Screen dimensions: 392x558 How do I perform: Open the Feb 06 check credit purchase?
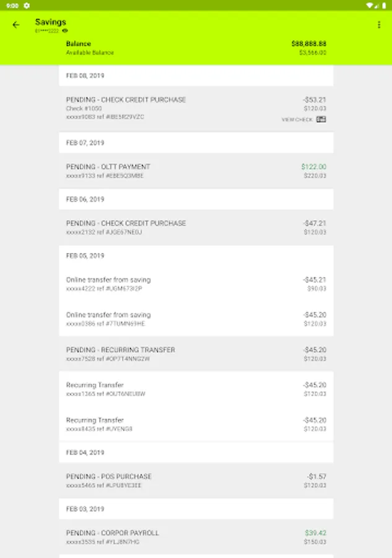(196, 228)
